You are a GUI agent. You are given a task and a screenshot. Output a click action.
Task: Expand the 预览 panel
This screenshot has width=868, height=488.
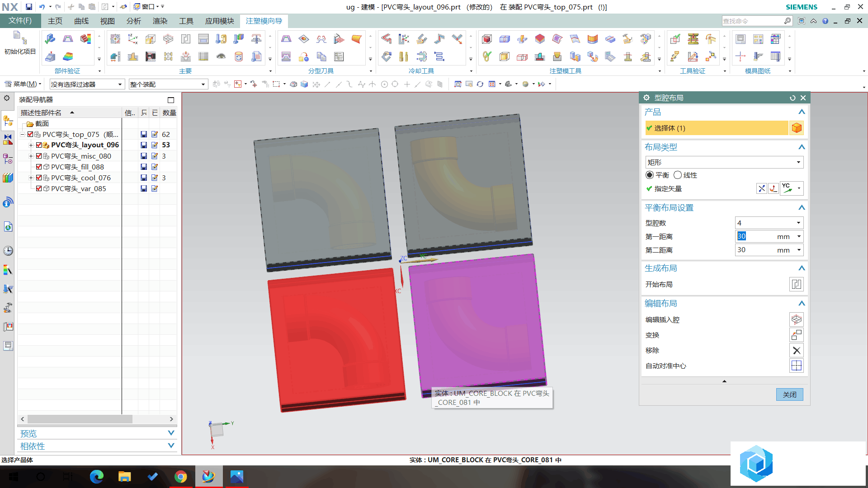click(x=171, y=433)
